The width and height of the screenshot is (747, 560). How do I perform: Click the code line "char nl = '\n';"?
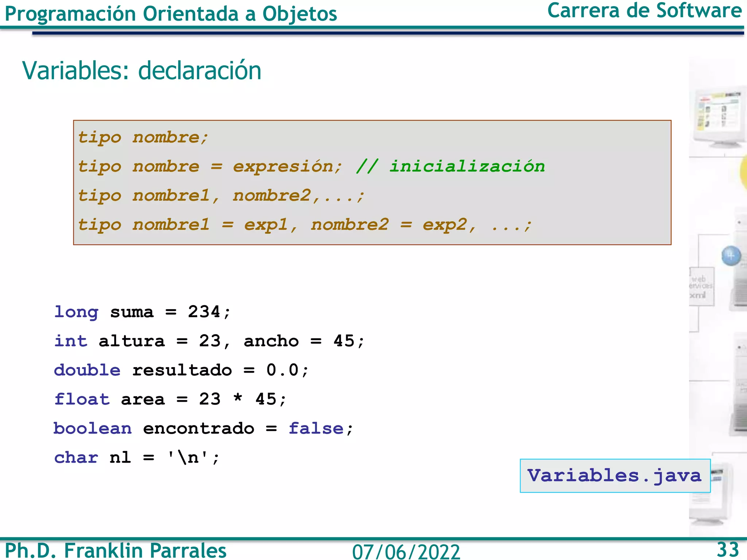pyautogui.click(x=137, y=457)
